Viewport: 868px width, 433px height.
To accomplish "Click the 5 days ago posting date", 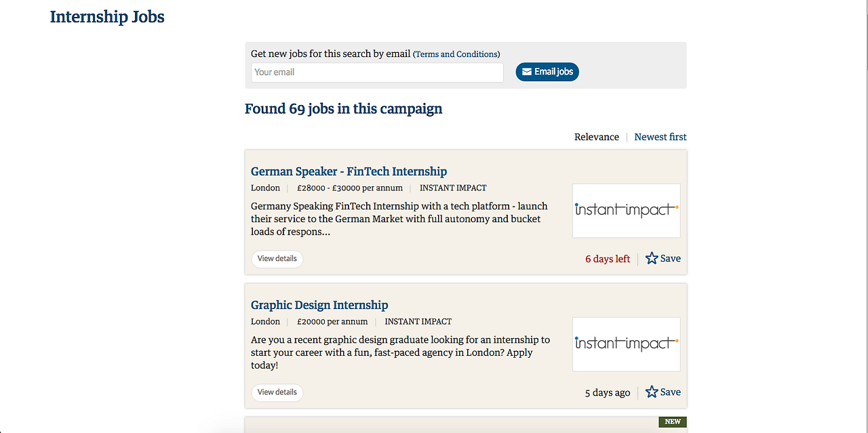I will [608, 392].
